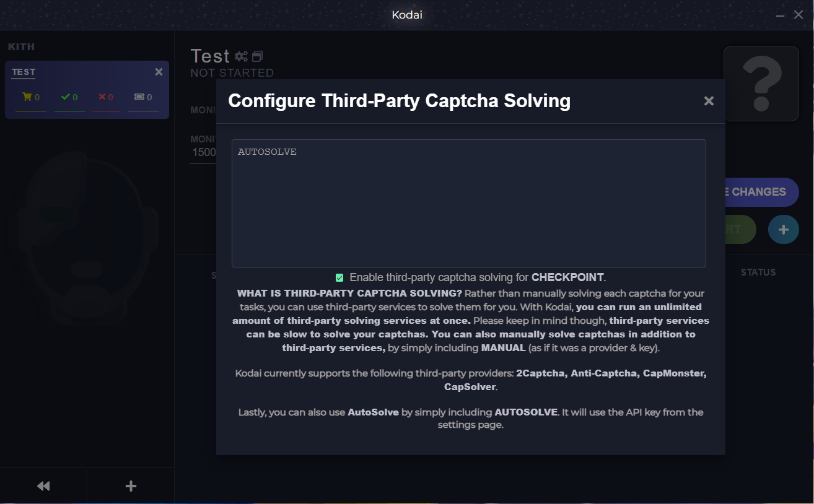Click the yellow cart counter icon
The height and width of the screenshot is (504, 814).
point(27,97)
